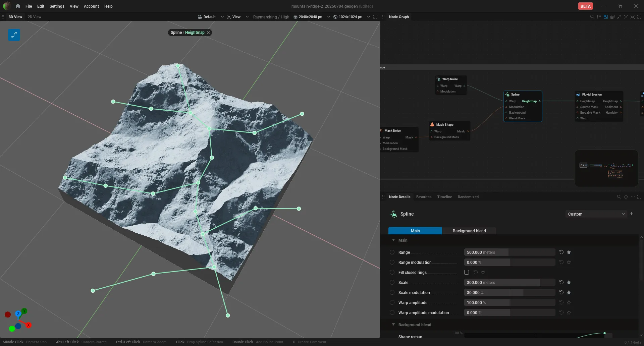Favorite the Warp amplitude parameter star

[569, 302]
